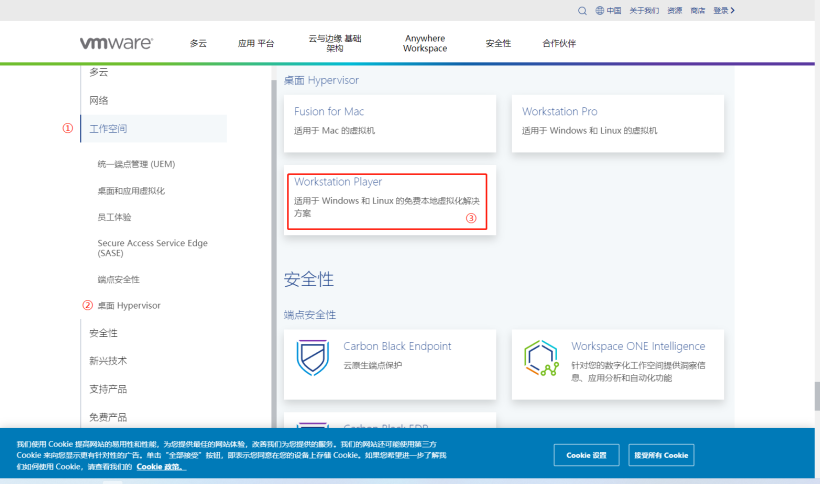Open the 多云 top menu

(x=199, y=43)
